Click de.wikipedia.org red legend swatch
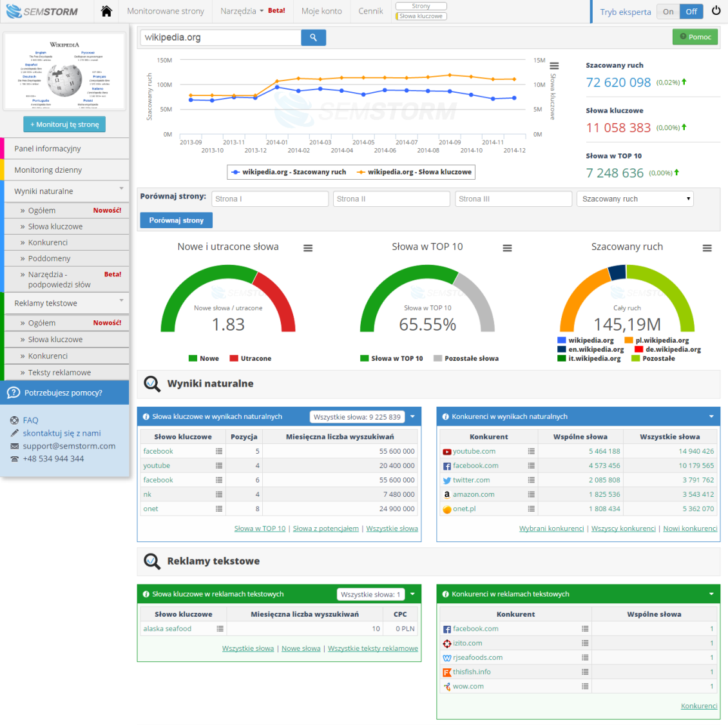This screenshot has height=725, width=728. (639, 349)
